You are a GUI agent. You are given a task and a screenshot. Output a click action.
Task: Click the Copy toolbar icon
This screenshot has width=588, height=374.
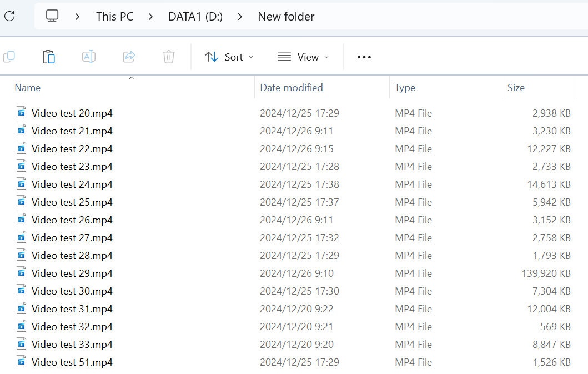9,57
